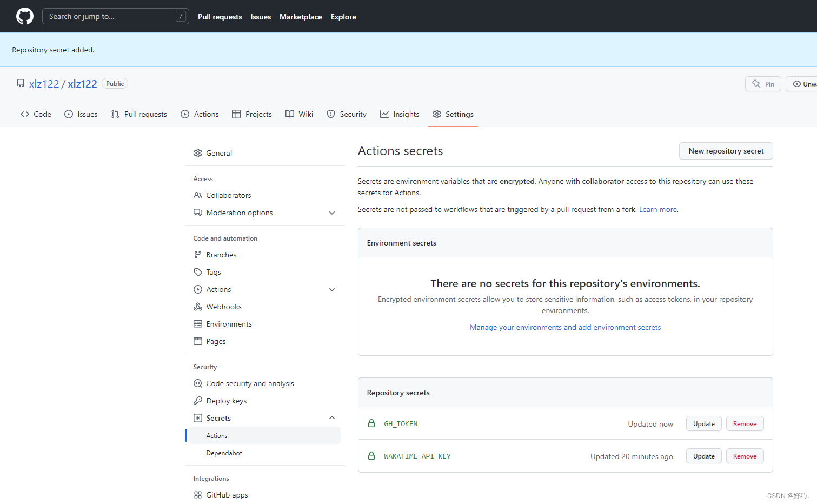Open Collaborators in the sidebar
This screenshot has height=504, width=817.
coord(265,195)
